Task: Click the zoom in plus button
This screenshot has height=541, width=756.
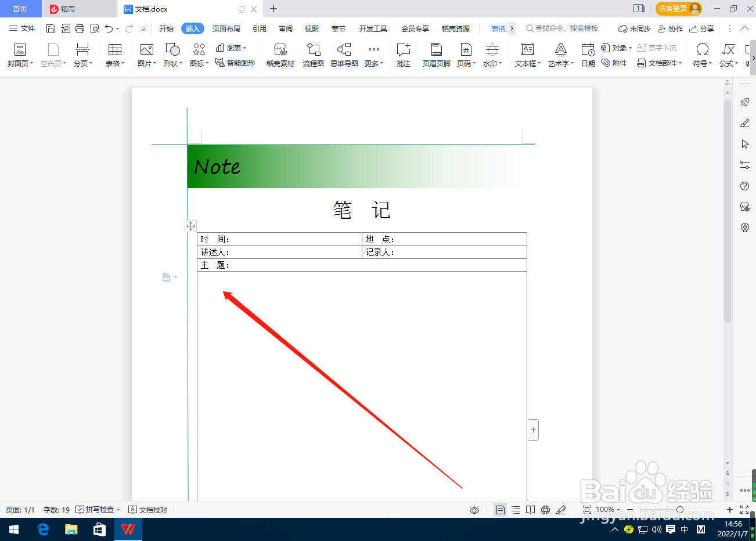Action: click(730, 510)
